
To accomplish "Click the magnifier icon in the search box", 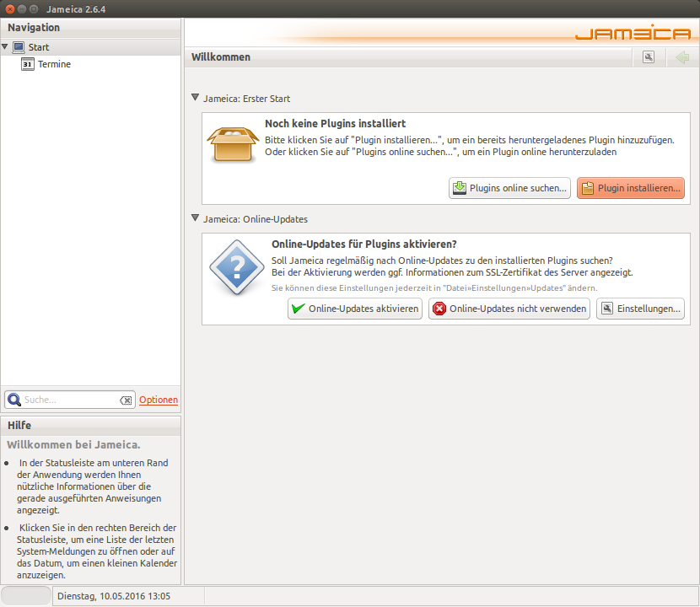I will [x=14, y=400].
